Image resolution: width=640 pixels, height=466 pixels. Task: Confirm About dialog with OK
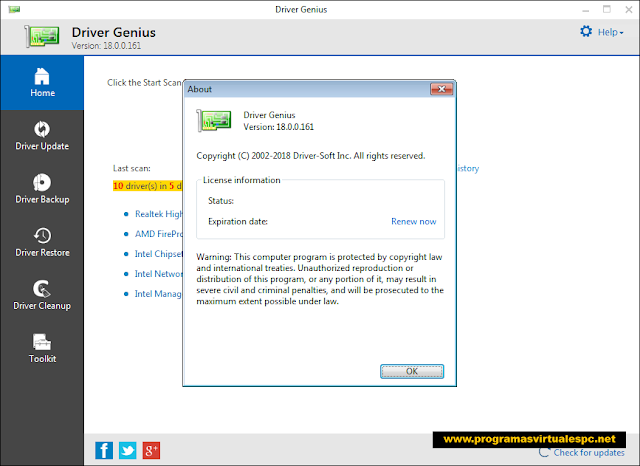[412, 371]
